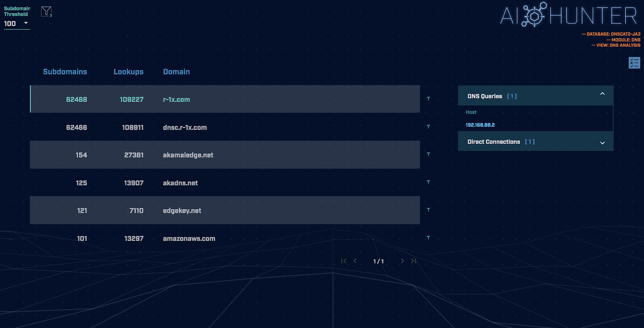Click lookups value 108911
Screen dimensions: 644x328
click(x=133, y=127)
